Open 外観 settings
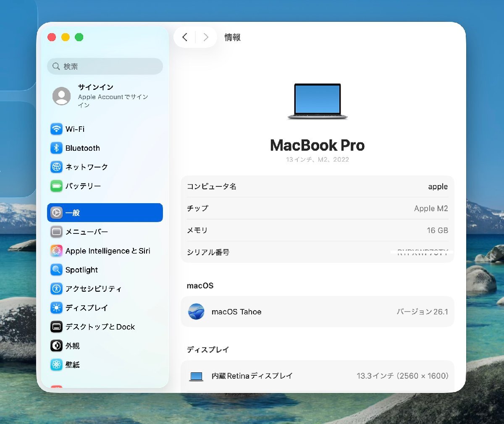504x424 pixels. click(105, 345)
